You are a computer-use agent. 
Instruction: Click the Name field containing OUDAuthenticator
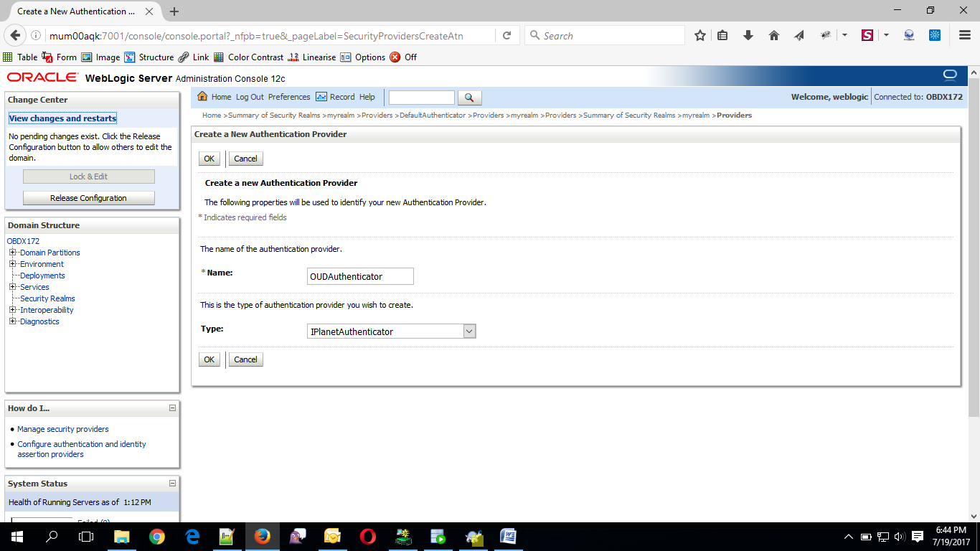click(x=360, y=276)
